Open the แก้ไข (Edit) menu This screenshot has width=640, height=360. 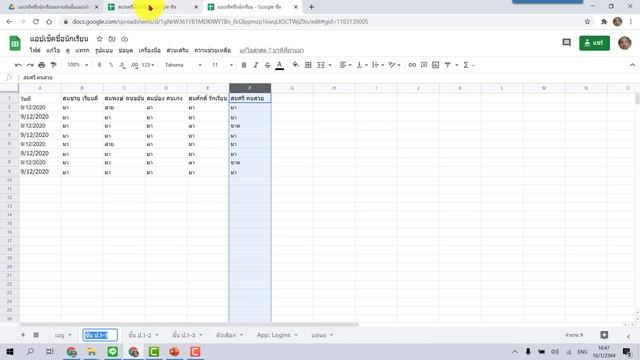53,50
